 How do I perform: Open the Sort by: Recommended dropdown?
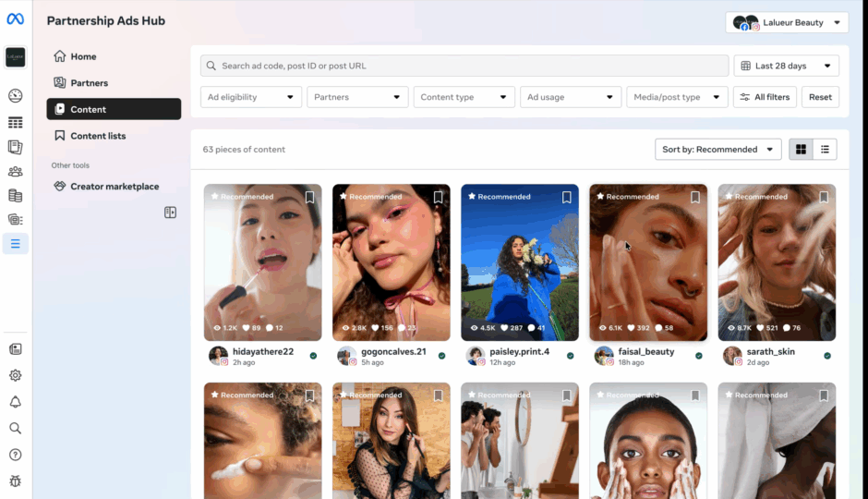click(718, 150)
